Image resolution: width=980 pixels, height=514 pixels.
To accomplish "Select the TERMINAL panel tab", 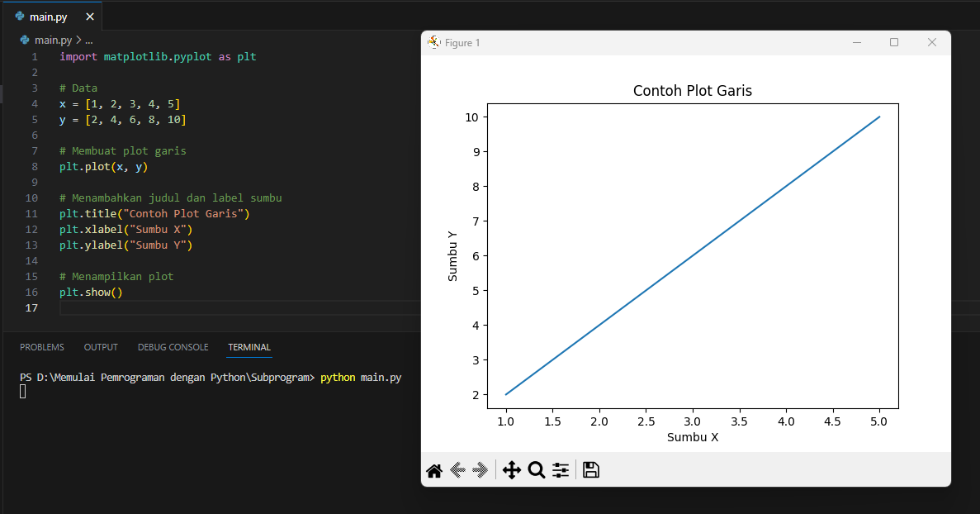I will coord(249,347).
